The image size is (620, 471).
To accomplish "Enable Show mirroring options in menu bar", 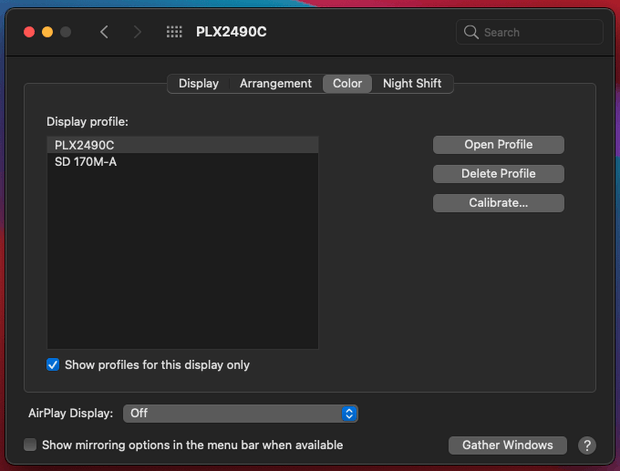I will click(30, 445).
